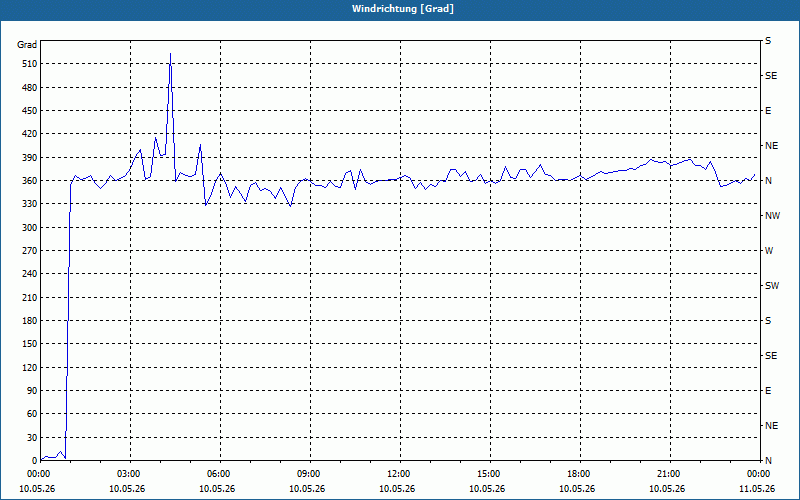
Task: Click the 11.05.26 date label
Action: click(757, 489)
